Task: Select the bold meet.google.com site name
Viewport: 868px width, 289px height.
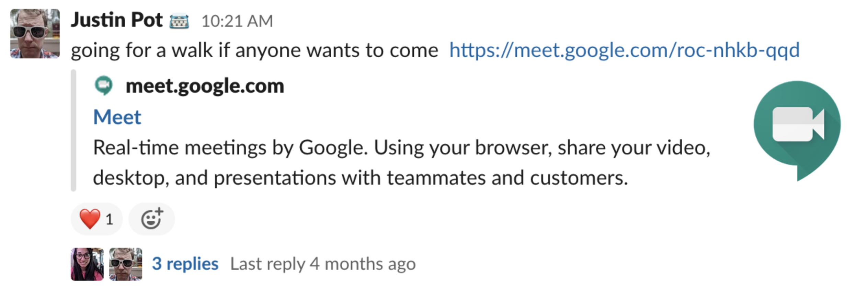Action: pos(205,86)
